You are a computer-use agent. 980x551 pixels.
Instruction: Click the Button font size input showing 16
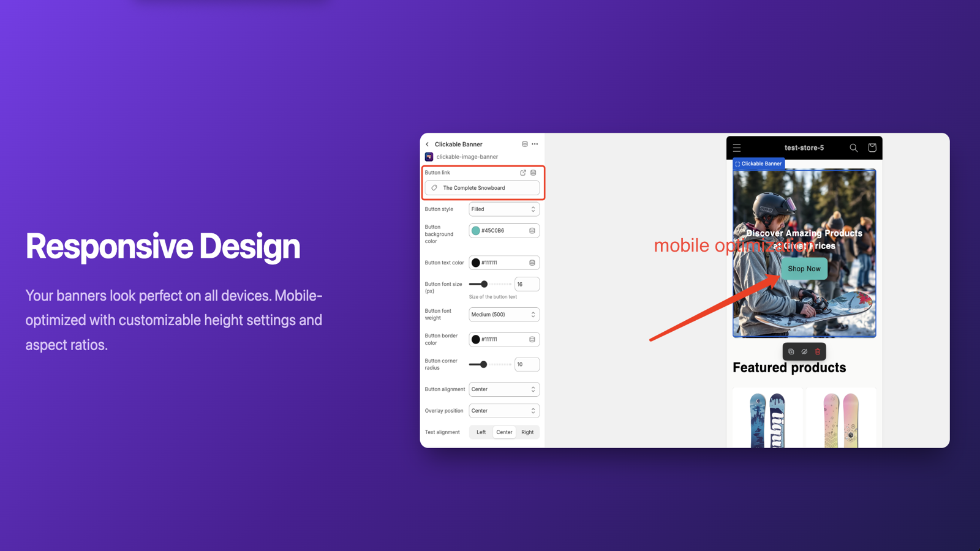[527, 283]
